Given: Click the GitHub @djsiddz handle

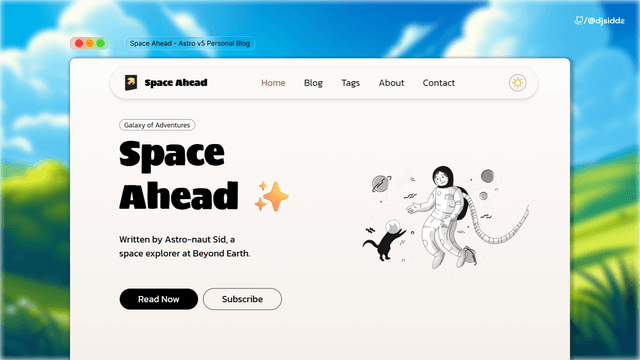Looking at the screenshot, I should pyautogui.click(x=599, y=20).
